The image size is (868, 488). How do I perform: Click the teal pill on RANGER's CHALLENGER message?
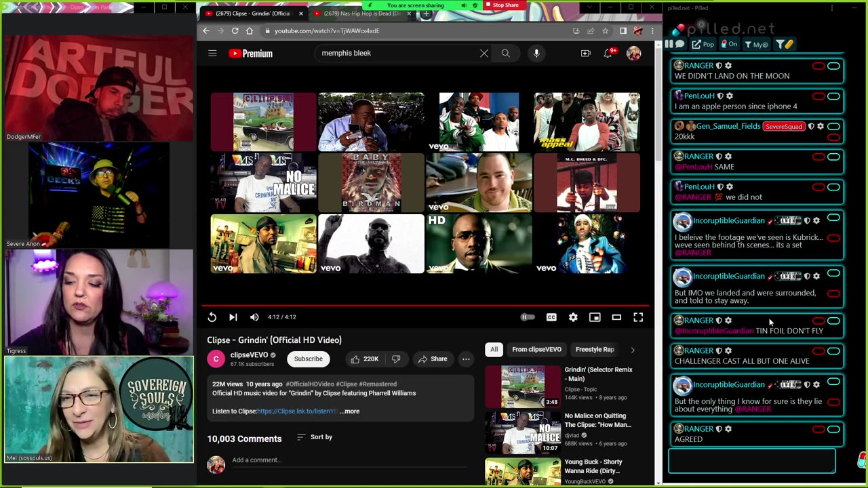point(833,351)
